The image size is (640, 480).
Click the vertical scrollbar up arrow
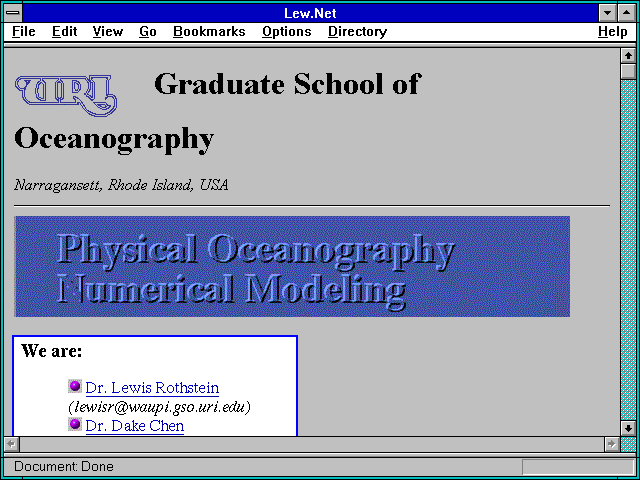pos(628,56)
